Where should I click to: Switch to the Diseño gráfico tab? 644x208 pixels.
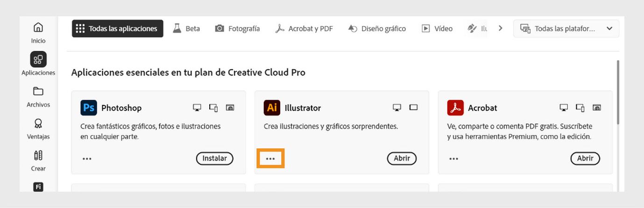click(x=377, y=28)
